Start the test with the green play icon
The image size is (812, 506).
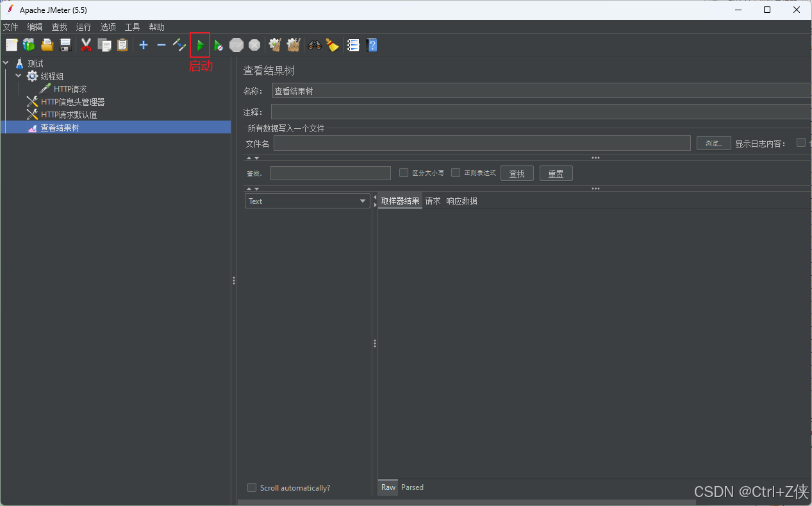click(x=200, y=45)
